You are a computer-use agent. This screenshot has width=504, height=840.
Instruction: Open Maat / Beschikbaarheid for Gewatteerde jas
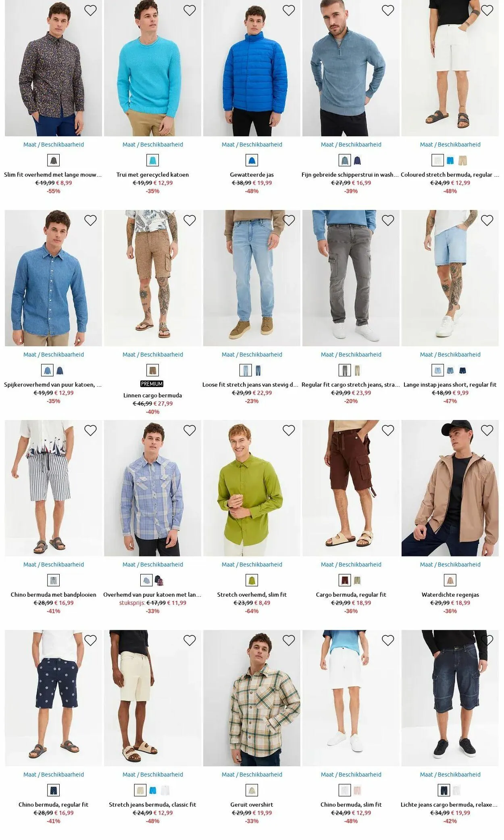[x=252, y=144]
